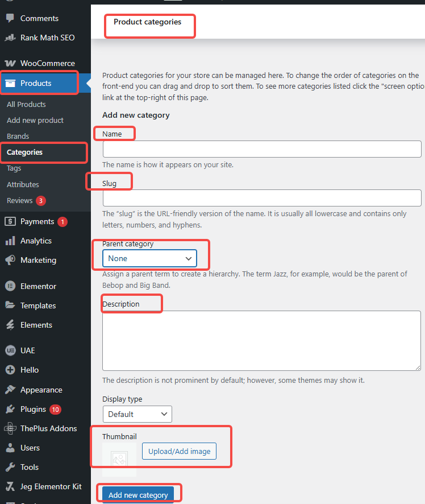Open the Tags submenu item
Screen dimensions: 425x504
click(x=14, y=168)
